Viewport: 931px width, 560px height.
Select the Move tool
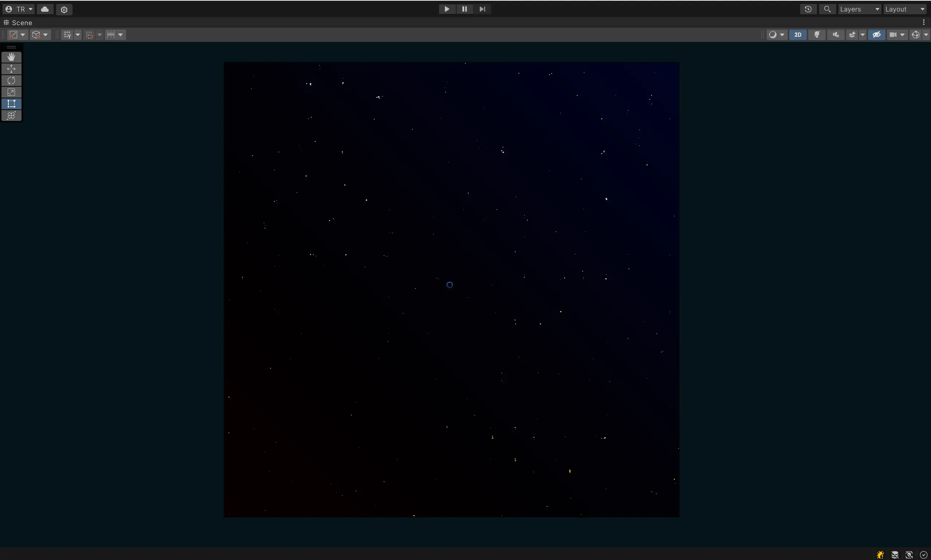[11, 68]
